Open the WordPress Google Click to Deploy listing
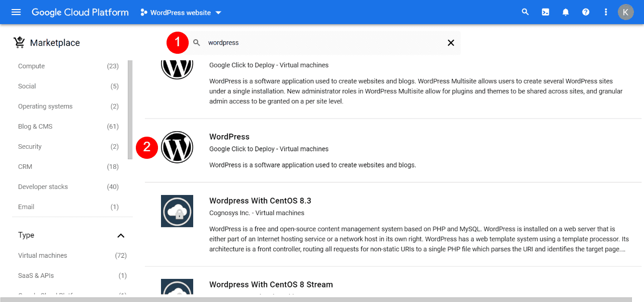The height and width of the screenshot is (302, 644). point(229,136)
